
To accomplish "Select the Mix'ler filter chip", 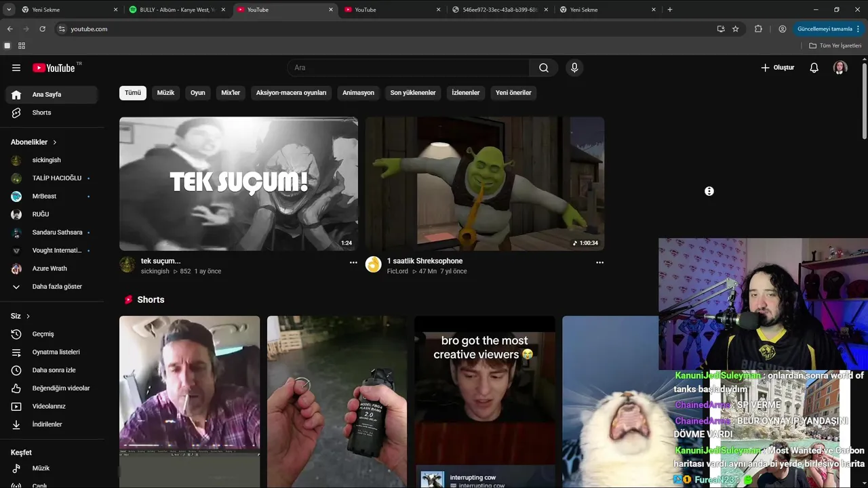I will [x=231, y=93].
